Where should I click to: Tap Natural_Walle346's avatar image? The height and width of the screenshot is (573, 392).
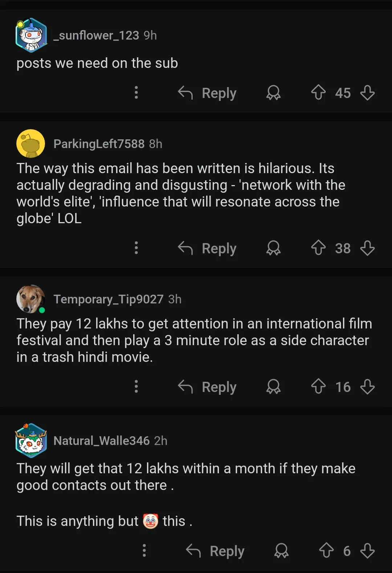pyautogui.click(x=31, y=441)
